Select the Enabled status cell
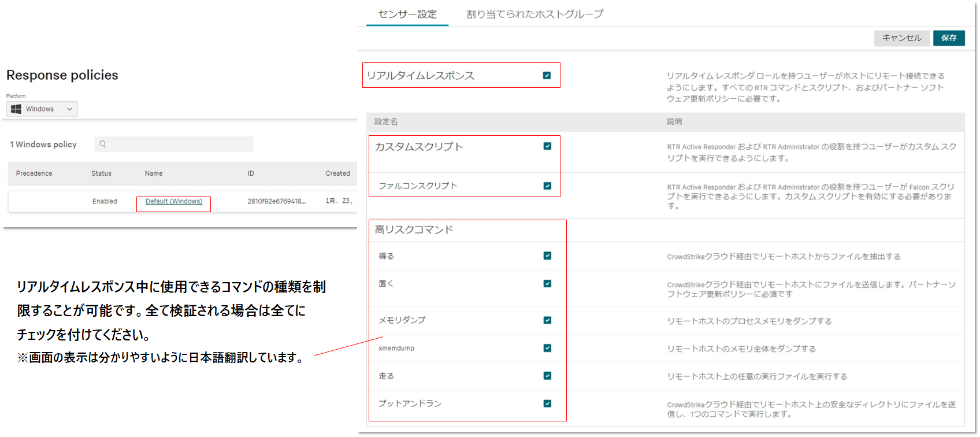This screenshot has width=980, height=437. pos(105,202)
